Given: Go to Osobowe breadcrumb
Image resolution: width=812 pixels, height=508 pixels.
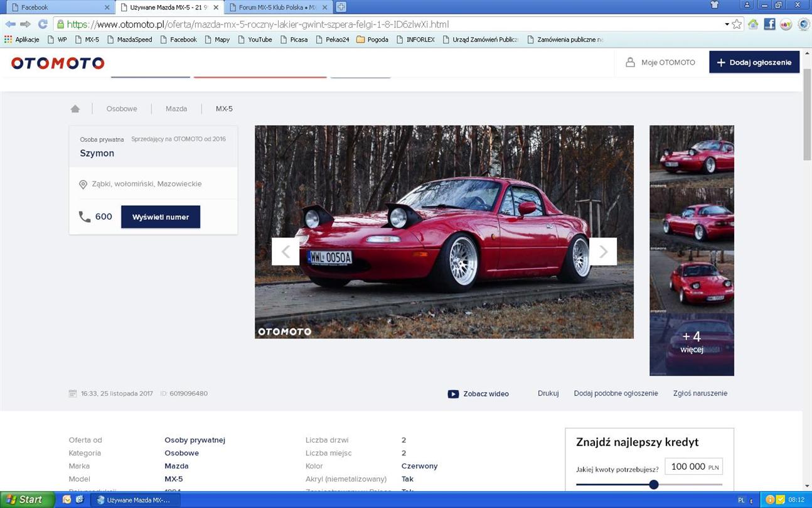Looking at the screenshot, I should coord(122,109).
